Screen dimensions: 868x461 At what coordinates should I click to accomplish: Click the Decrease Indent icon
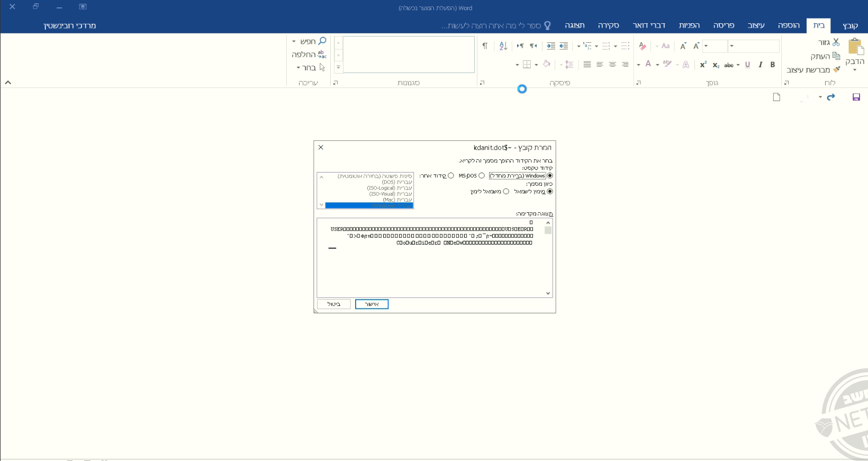[x=564, y=46]
